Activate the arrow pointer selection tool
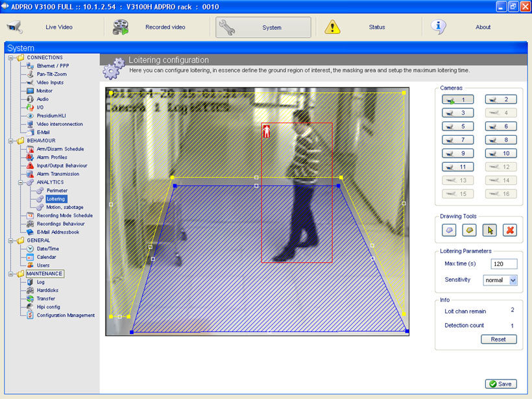This screenshot has width=532, height=399. click(489, 230)
